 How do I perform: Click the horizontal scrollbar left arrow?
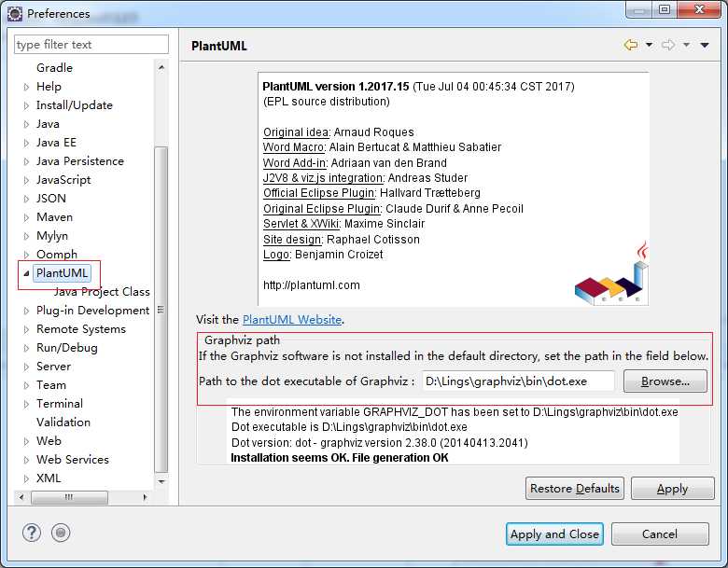click(21, 497)
